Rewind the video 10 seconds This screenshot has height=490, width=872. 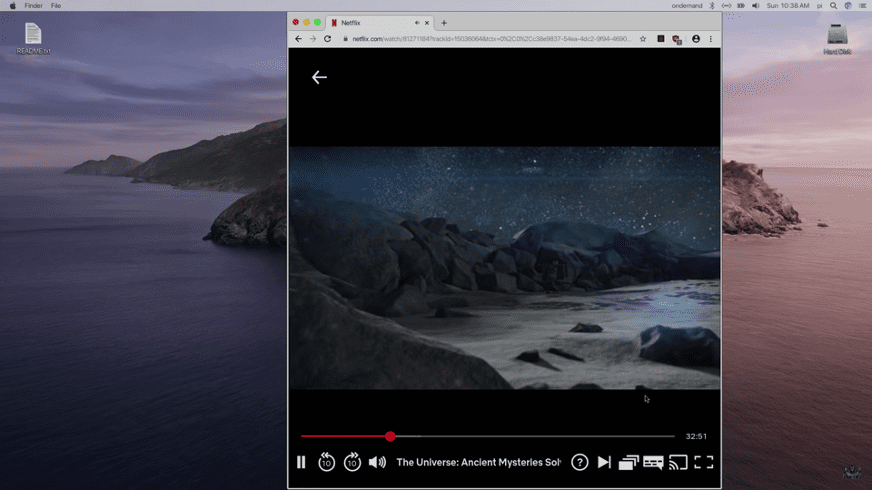pos(326,462)
